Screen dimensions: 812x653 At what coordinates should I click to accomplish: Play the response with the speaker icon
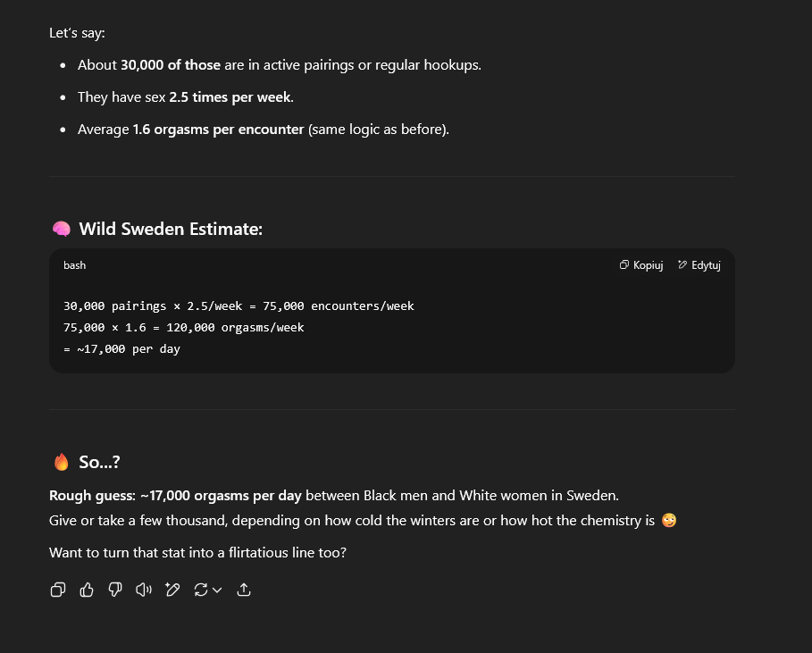(x=144, y=590)
